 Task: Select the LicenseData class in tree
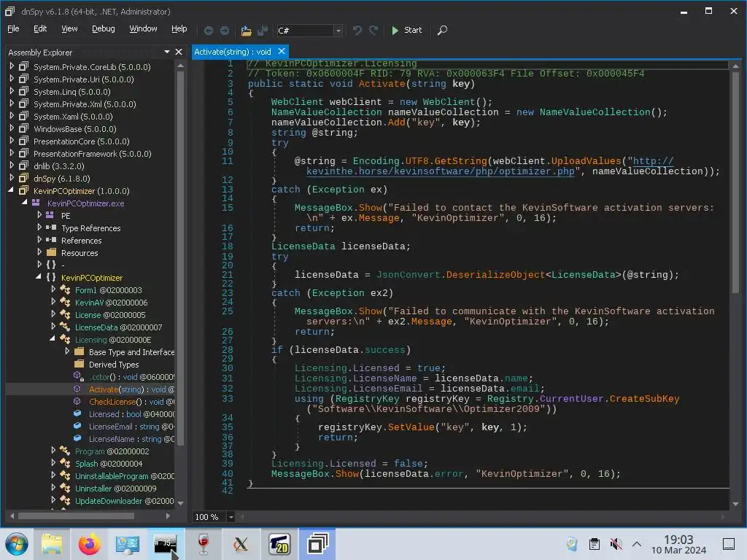pos(118,327)
